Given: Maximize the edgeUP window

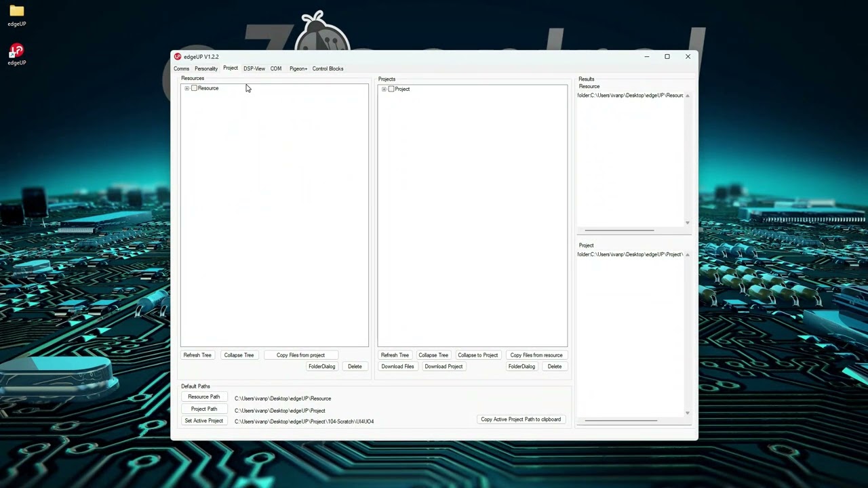Looking at the screenshot, I should click(x=667, y=57).
